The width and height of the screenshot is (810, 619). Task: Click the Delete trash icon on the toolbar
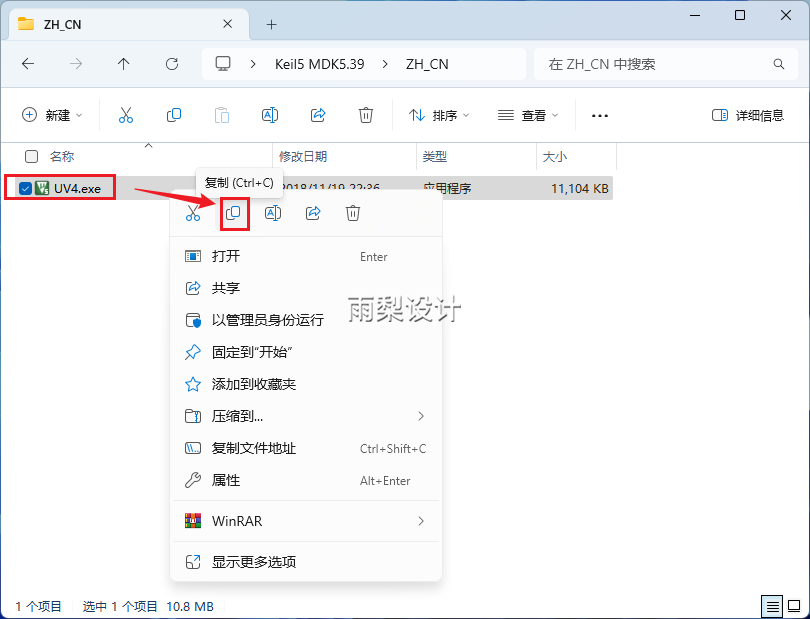(366, 115)
